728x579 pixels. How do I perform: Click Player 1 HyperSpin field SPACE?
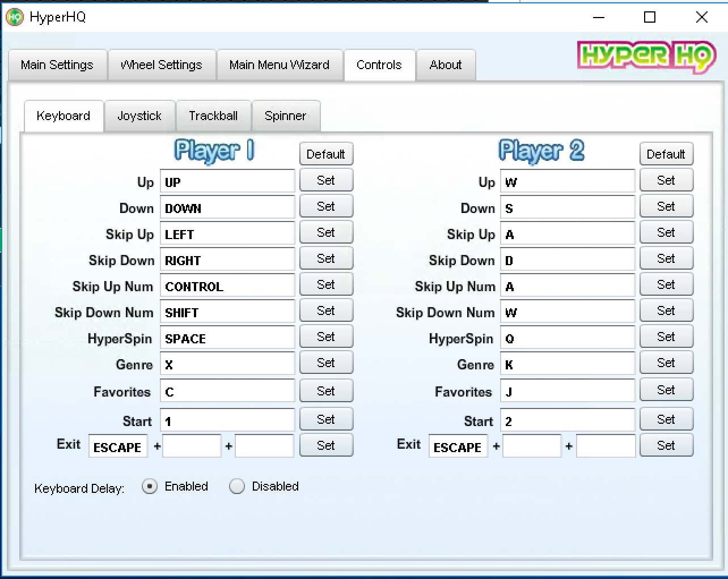(x=227, y=338)
